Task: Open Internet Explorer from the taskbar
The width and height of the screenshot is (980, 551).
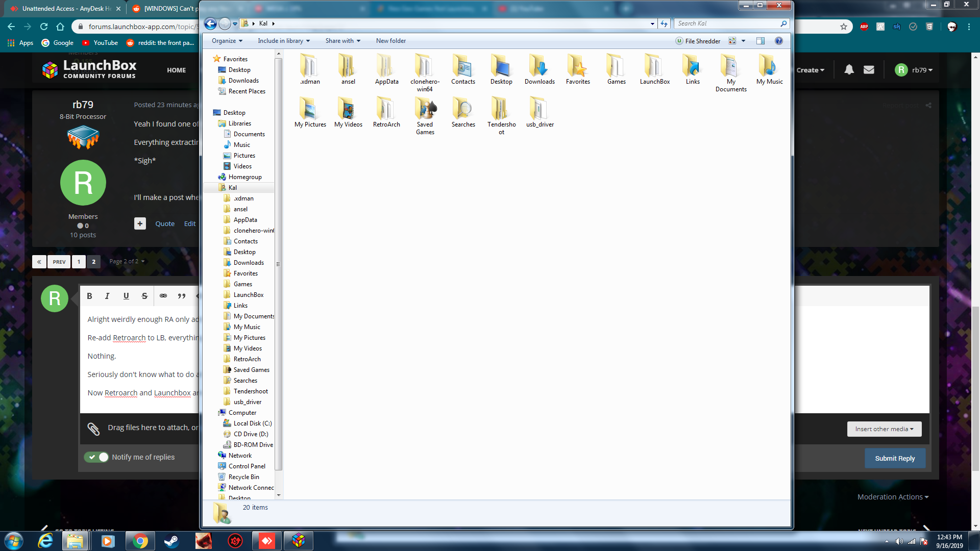Action: pyautogui.click(x=45, y=541)
